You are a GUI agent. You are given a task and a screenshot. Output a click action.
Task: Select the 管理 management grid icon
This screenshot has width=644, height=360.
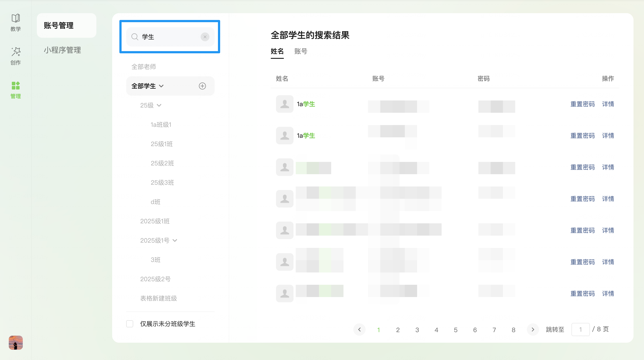pyautogui.click(x=16, y=86)
